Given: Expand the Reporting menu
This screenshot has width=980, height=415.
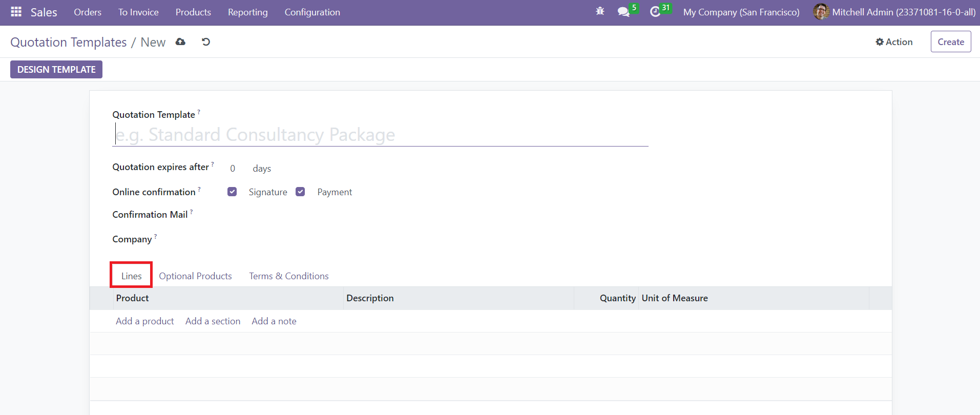Looking at the screenshot, I should coord(247,12).
